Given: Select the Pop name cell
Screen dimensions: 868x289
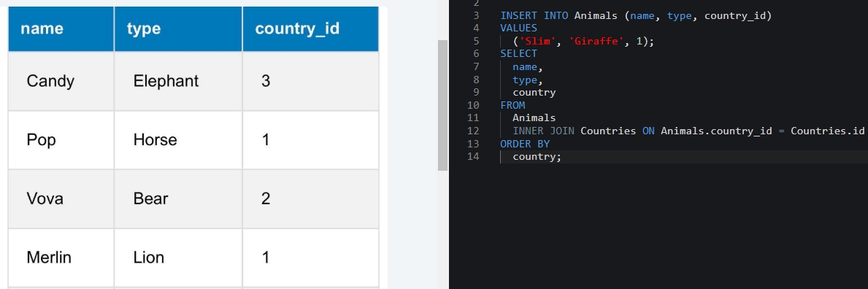Looking at the screenshot, I should (x=61, y=140).
